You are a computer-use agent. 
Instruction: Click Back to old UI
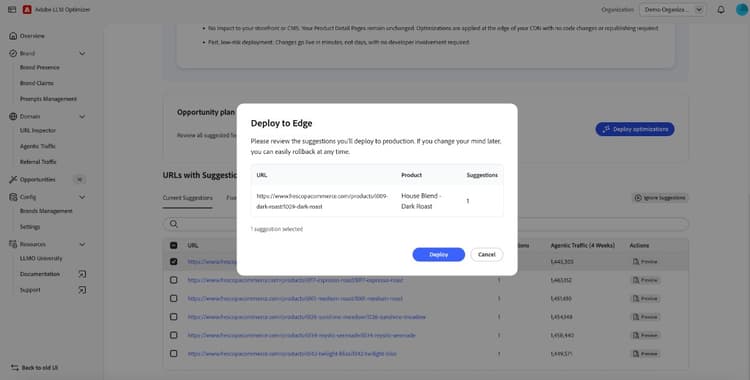pos(40,368)
